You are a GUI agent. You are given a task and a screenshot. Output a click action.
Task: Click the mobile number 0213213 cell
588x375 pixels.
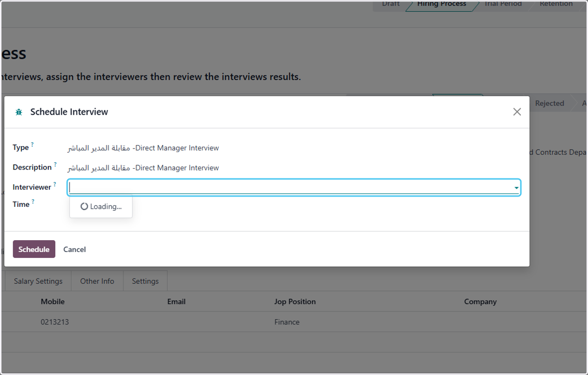(x=54, y=322)
